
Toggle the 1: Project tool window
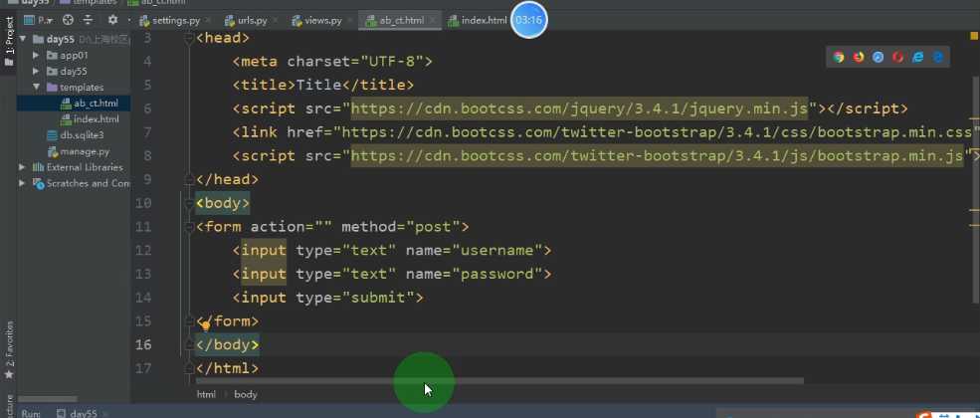[9, 39]
